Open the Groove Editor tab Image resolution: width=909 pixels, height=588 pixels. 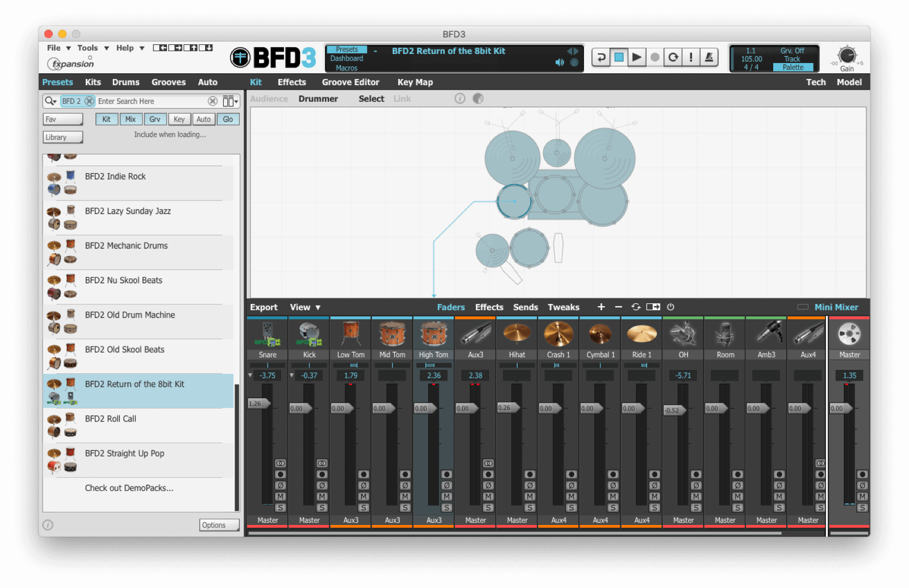tap(351, 82)
